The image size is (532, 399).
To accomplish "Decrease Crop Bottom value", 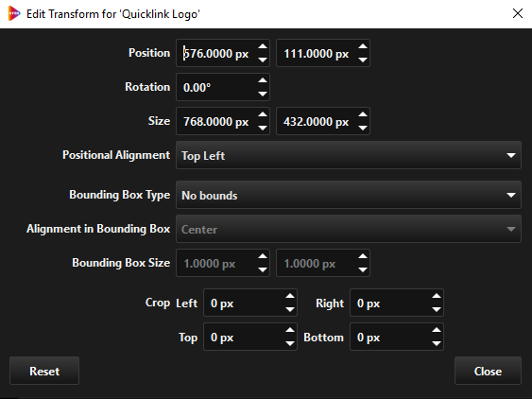I will tap(437, 343).
